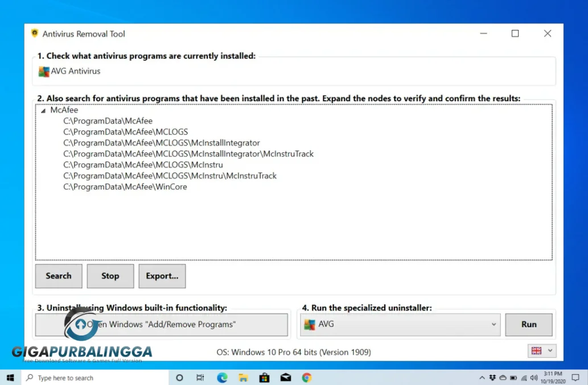Select path ending McInstru\McInstruTrack
588x385 pixels.
pyautogui.click(x=170, y=176)
